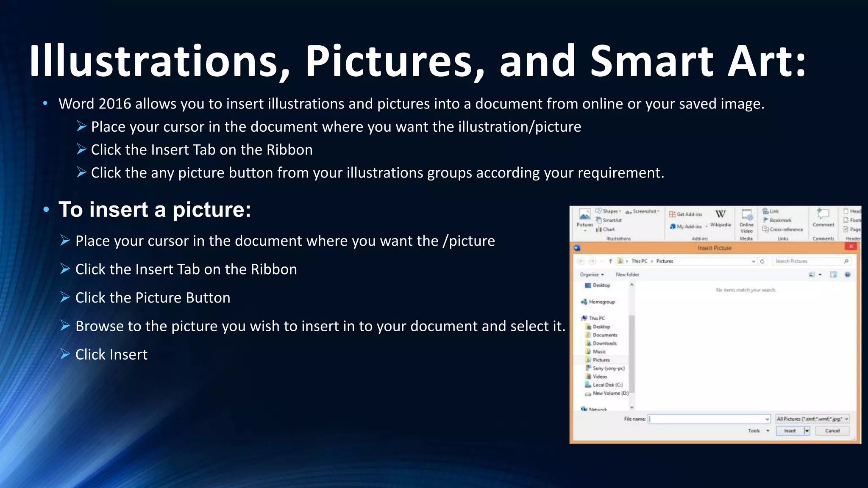Open the Insert button's split dropdown arrow
The width and height of the screenshot is (868, 488).
(807, 431)
